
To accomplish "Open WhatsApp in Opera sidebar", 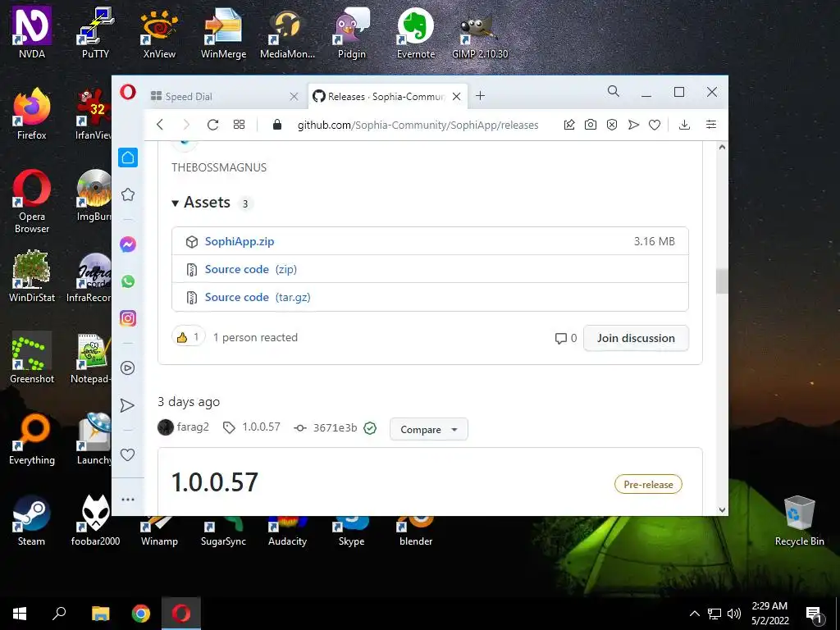I will coord(127,281).
